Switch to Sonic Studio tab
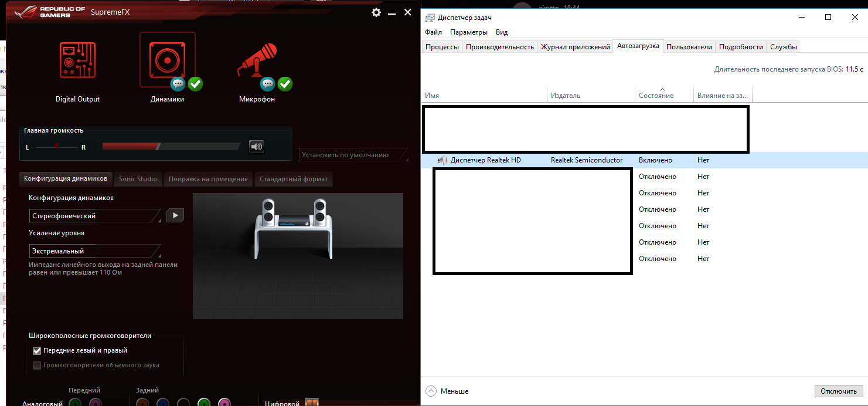 (x=138, y=179)
